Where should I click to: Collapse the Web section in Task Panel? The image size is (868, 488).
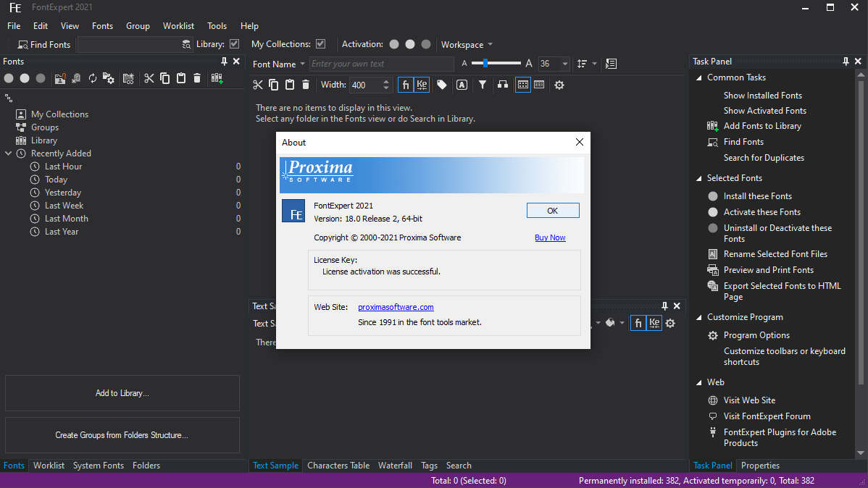click(699, 382)
